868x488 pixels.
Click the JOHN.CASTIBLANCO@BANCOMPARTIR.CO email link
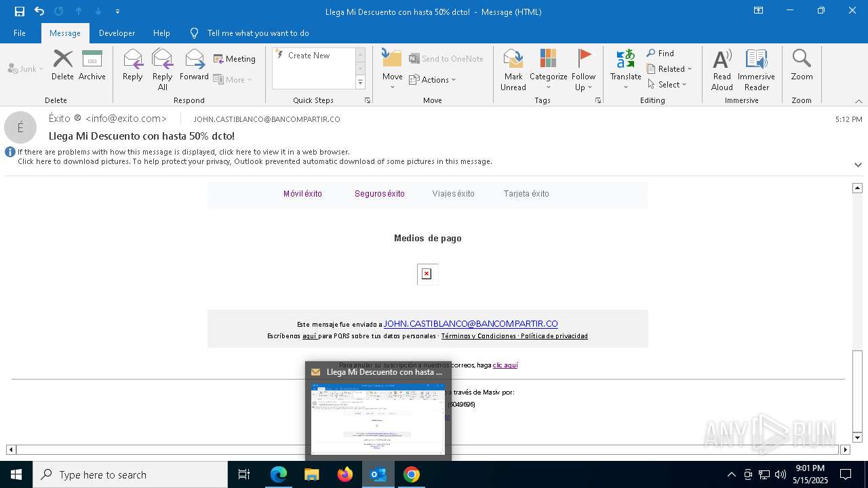[471, 324]
